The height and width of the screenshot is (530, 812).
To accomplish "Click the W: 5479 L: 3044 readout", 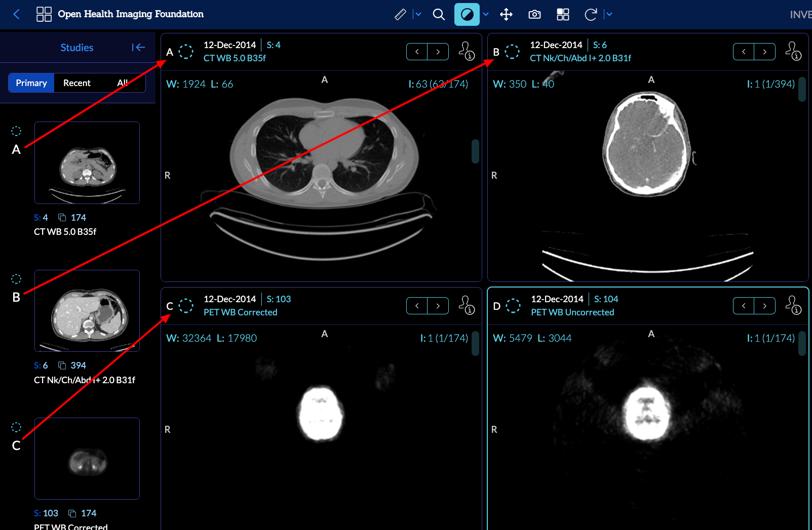I will click(x=532, y=338).
